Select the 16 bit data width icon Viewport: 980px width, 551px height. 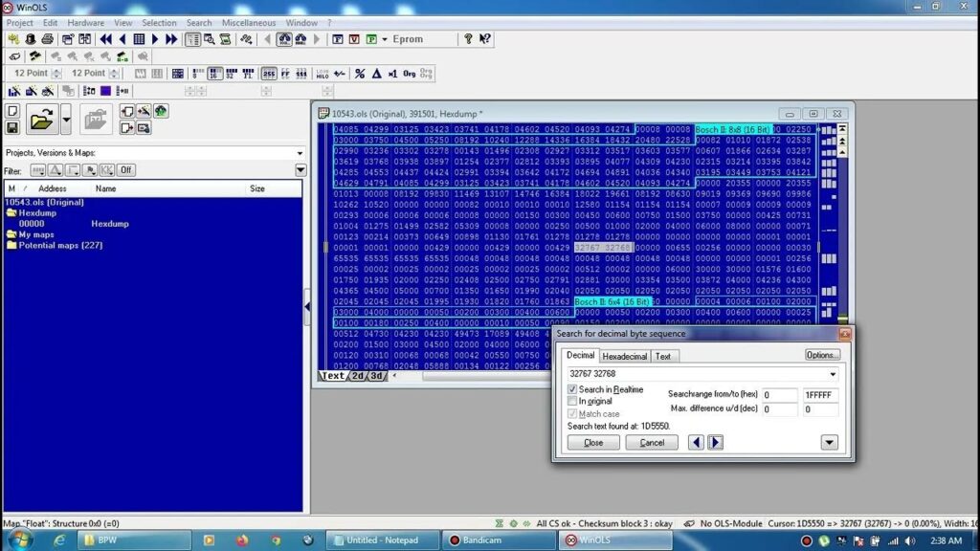pos(214,74)
